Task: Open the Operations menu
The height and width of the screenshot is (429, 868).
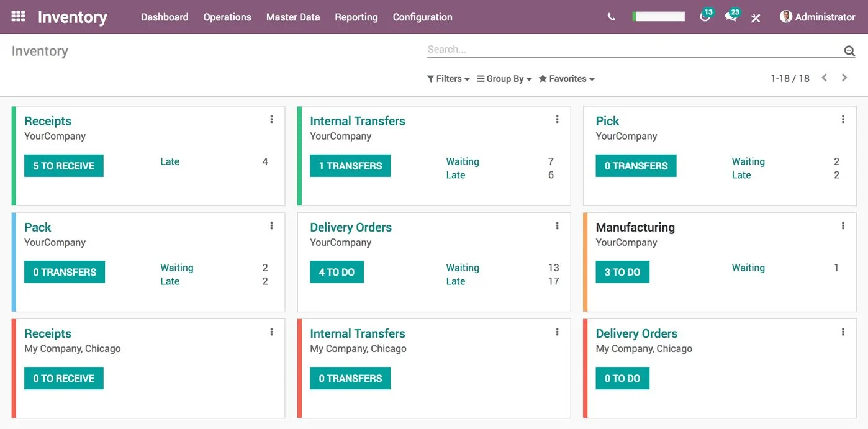Action: click(x=227, y=17)
